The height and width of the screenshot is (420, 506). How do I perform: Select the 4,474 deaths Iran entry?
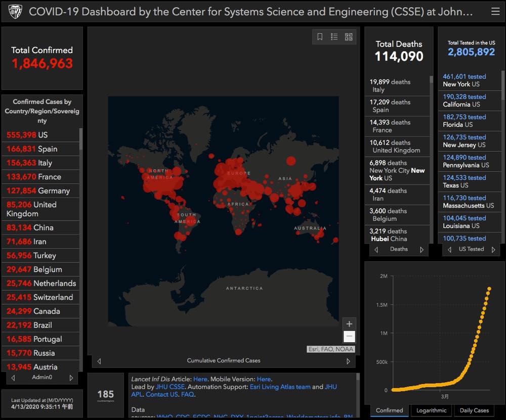tap(397, 195)
